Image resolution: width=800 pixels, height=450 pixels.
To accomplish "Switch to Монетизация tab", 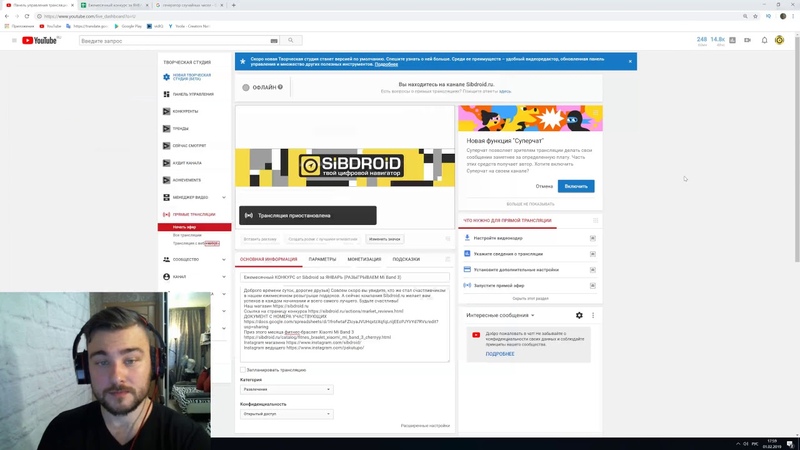I will 364,260.
